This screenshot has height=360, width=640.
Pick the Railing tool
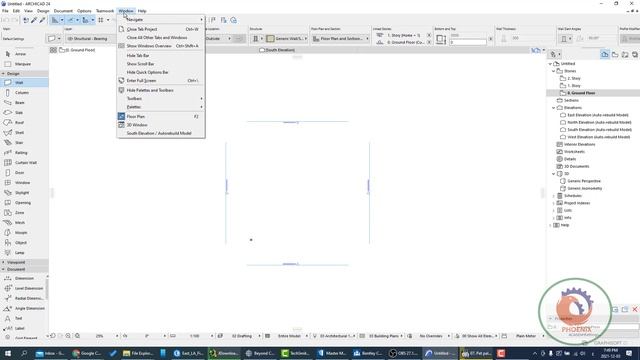tap(21, 153)
